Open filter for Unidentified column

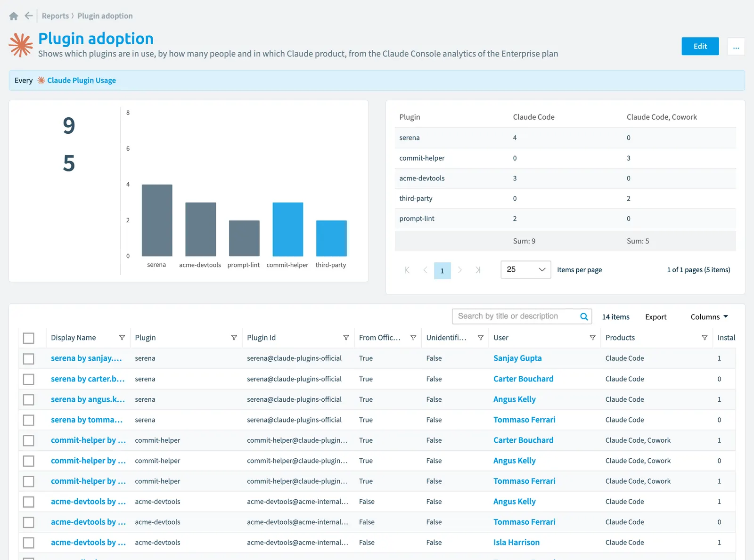[x=481, y=338]
